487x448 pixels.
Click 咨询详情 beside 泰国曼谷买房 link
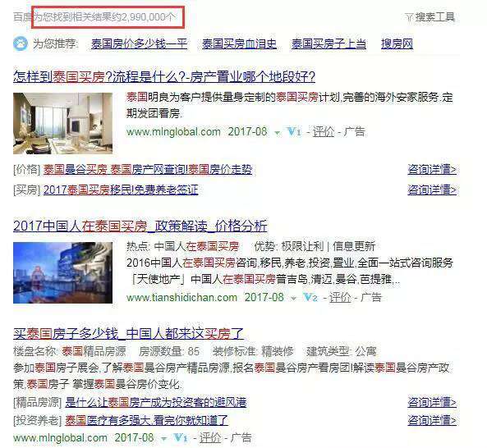click(432, 169)
